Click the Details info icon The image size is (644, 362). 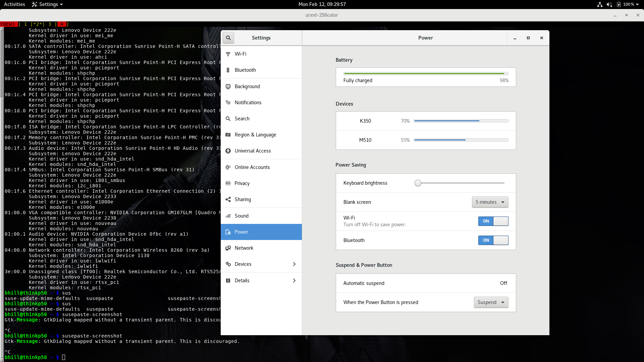pos(228,281)
